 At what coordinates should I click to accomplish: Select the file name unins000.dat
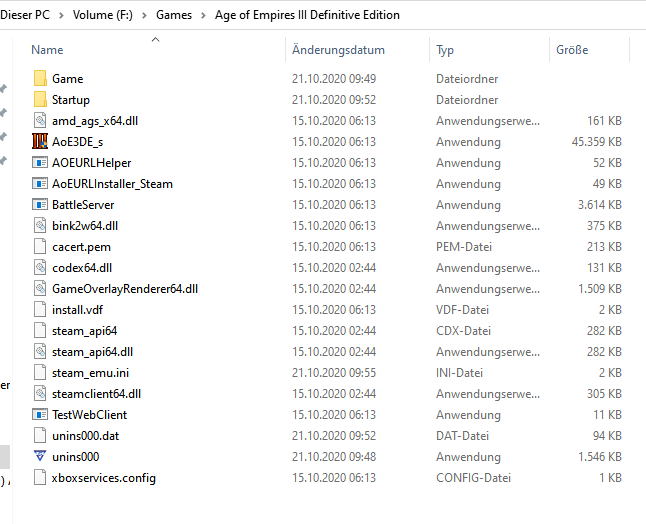(85, 436)
